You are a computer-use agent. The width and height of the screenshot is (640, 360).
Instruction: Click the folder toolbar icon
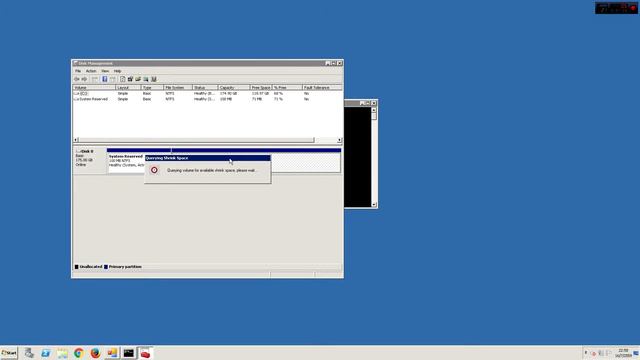pos(138,79)
